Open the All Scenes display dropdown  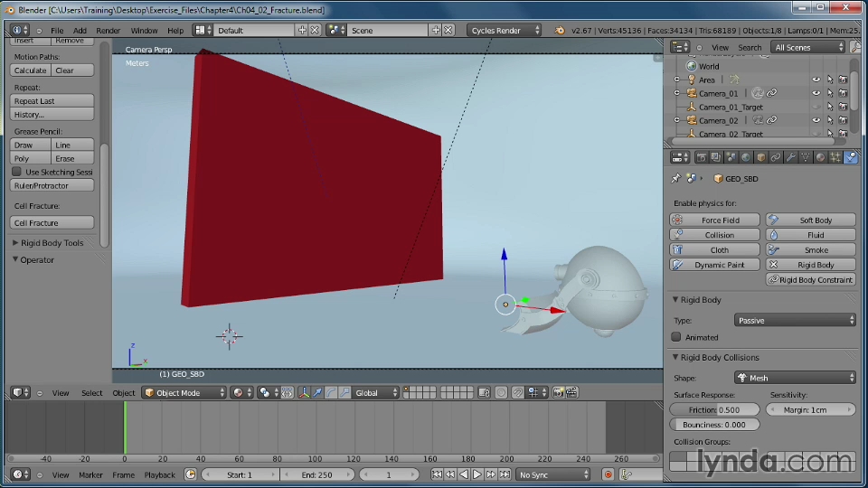point(808,48)
